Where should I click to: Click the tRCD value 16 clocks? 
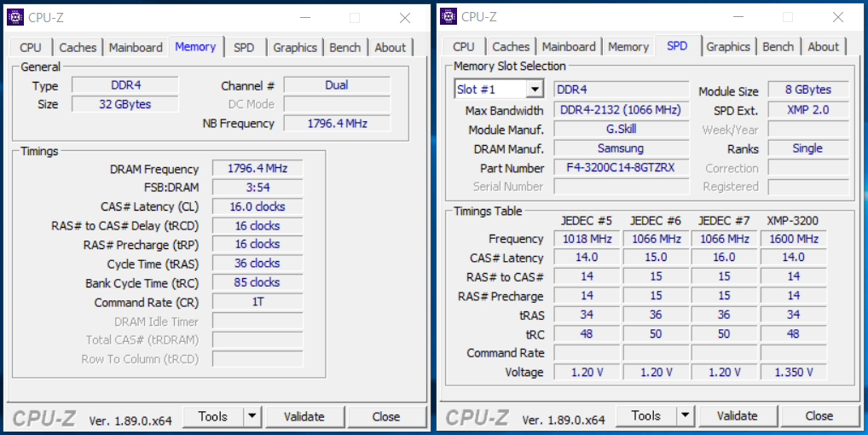tap(258, 226)
